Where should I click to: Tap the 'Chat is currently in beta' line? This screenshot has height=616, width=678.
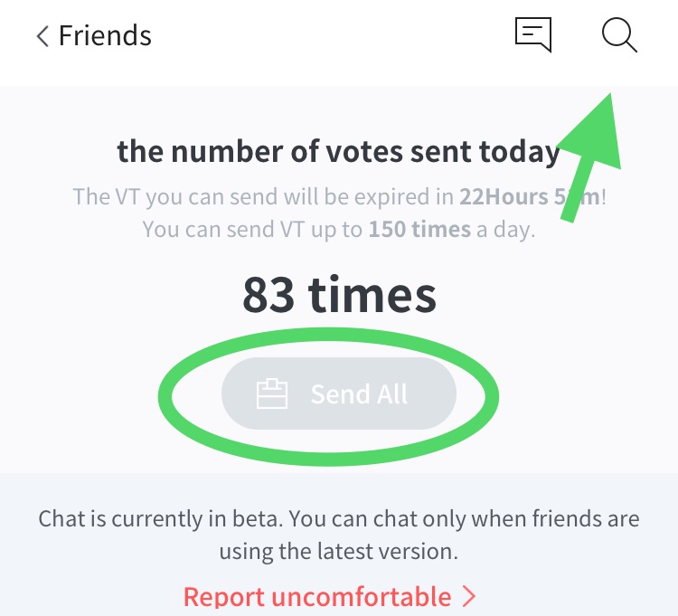[x=339, y=520]
